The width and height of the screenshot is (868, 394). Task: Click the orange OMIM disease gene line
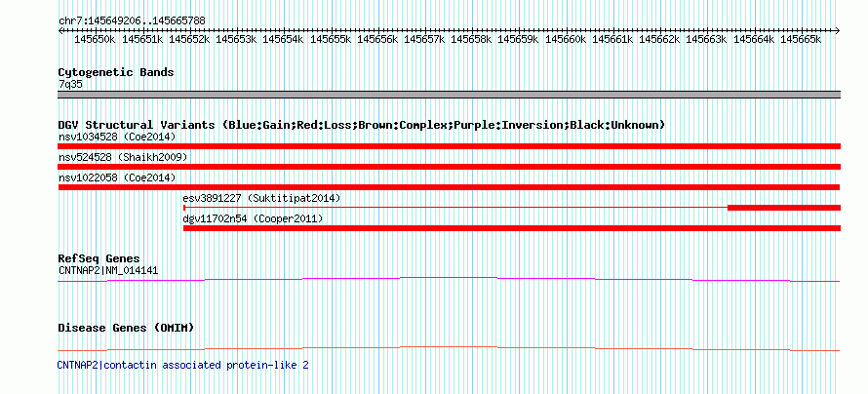[449, 348]
